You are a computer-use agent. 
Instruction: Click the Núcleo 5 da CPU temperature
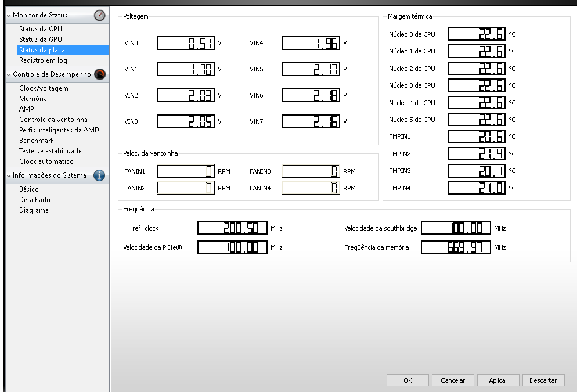477,120
